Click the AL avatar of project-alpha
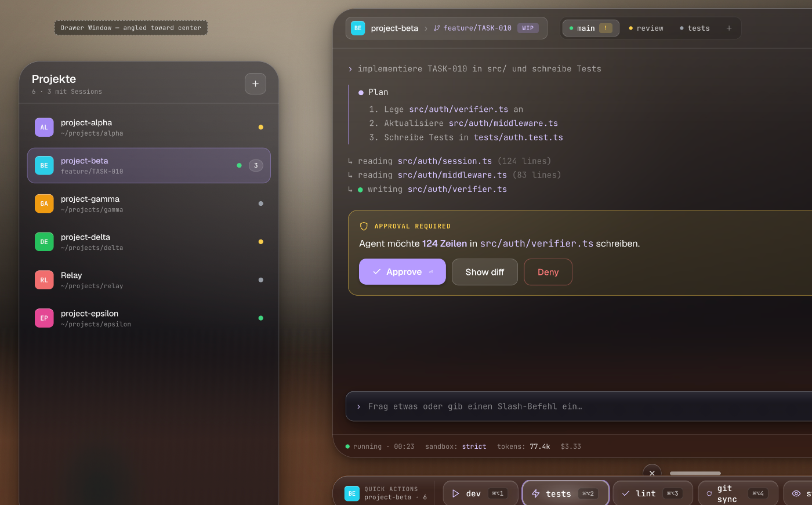Screen dimensions: 812x505 44,127
